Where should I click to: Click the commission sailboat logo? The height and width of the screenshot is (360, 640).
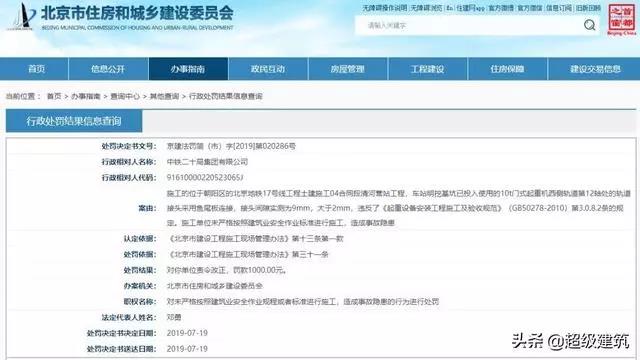(x=21, y=17)
